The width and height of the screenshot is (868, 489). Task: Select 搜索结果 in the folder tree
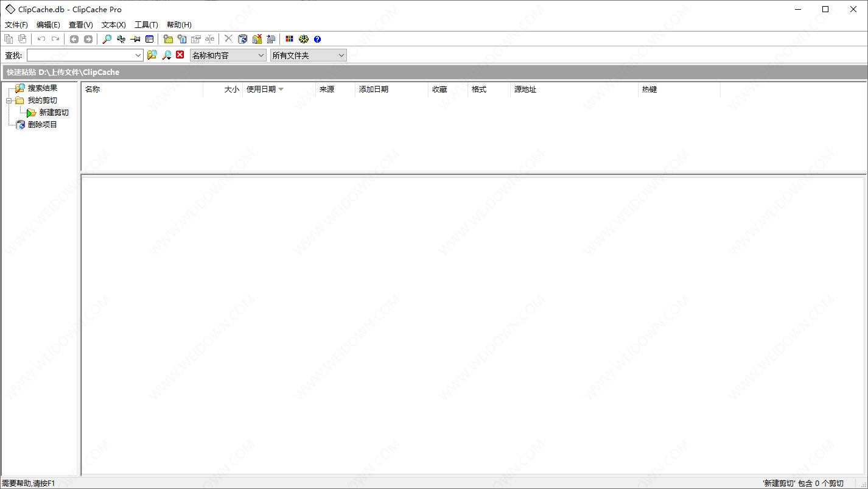[43, 88]
